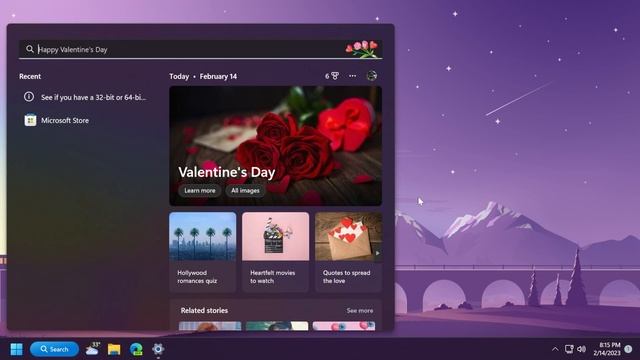Screen dimensions: 640x360
Task: Click the Today February 14 date heading
Action: pos(203,76)
